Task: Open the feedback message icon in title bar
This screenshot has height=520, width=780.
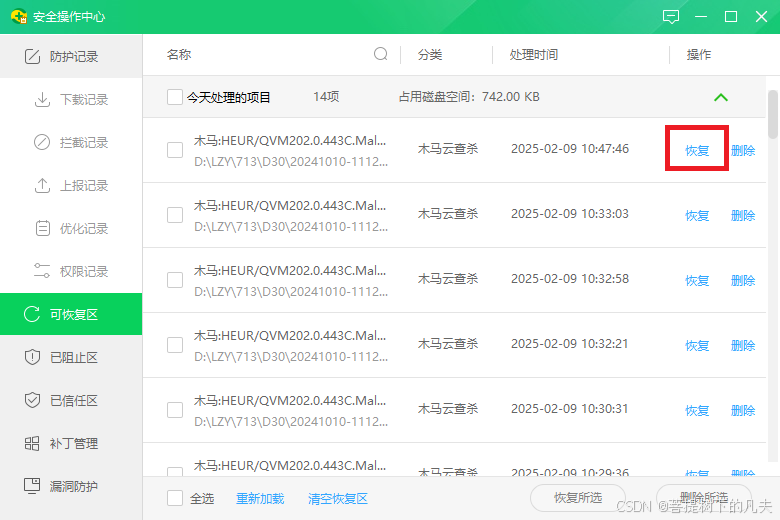Action: click(x=671, y=17)
